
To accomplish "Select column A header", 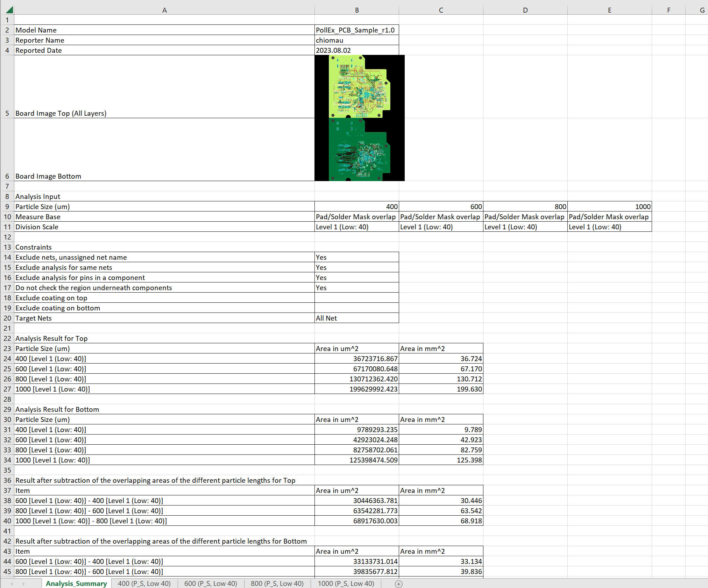I will point(164,10).
